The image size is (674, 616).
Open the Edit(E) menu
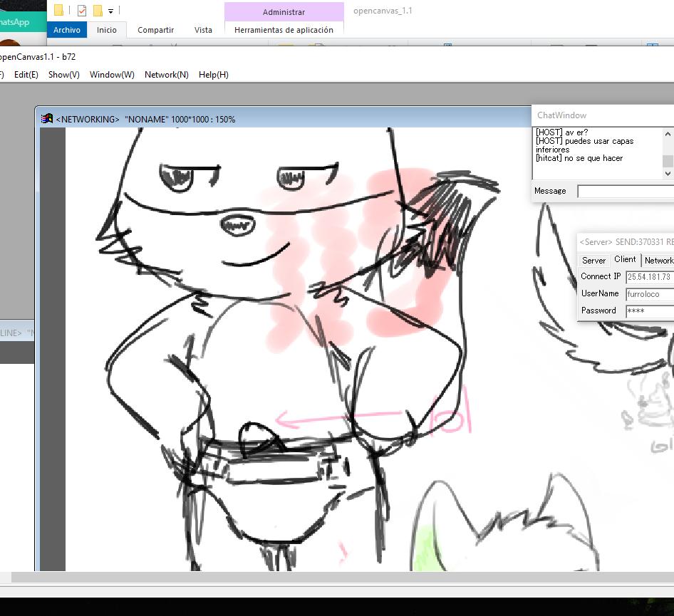[26, 75]
